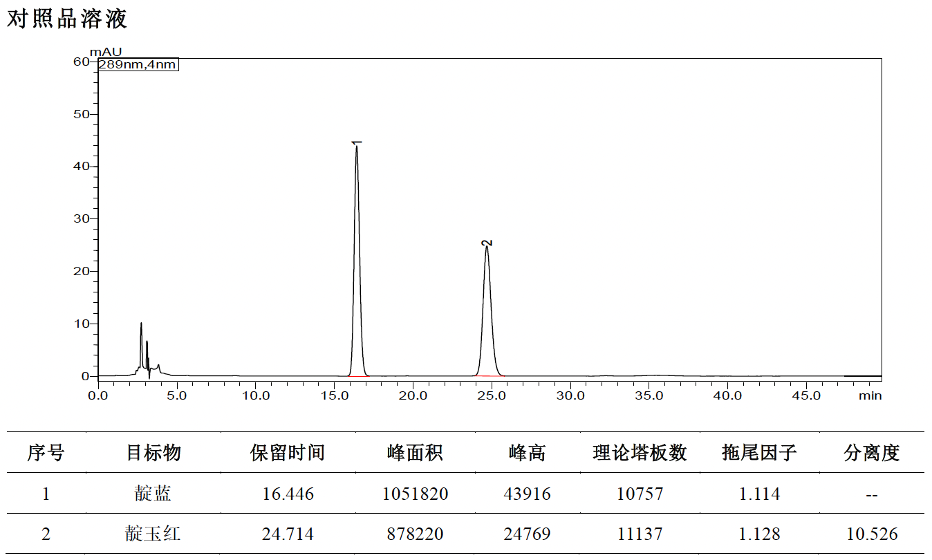Click the 25.0 tick on time axis
This screenshot has width=932, height=560.
492,395
